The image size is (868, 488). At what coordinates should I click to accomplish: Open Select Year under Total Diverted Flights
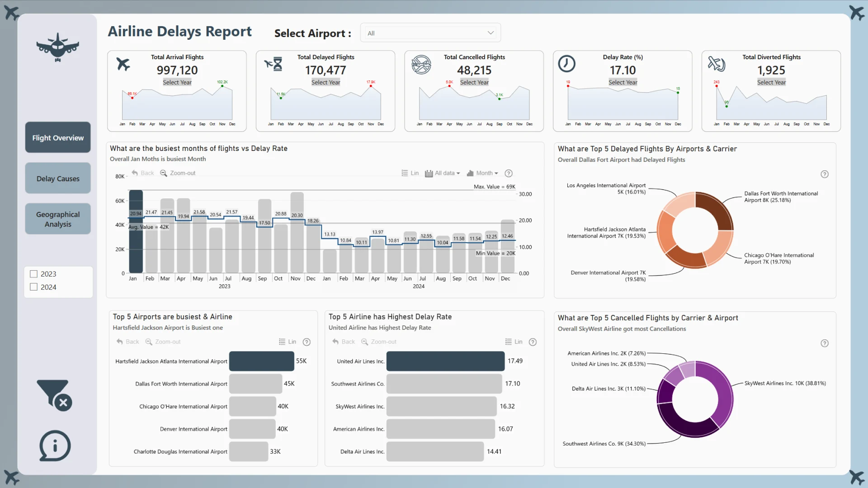(x=771, y=82)
